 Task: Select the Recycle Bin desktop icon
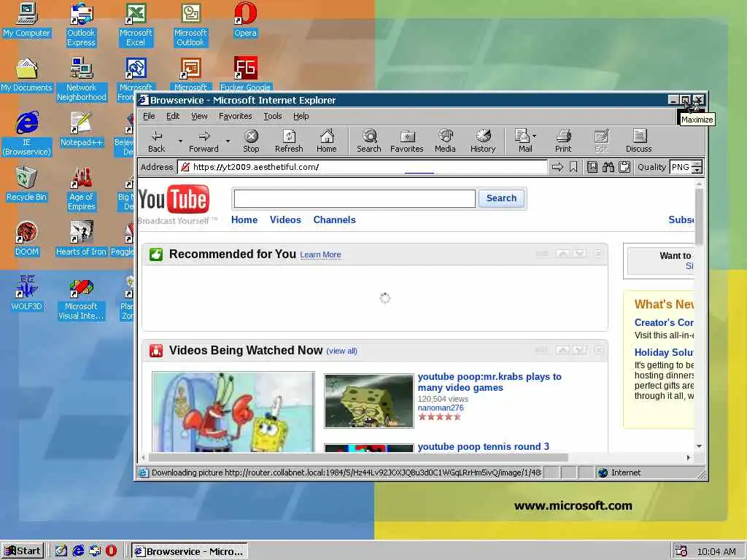pos(26,184)
